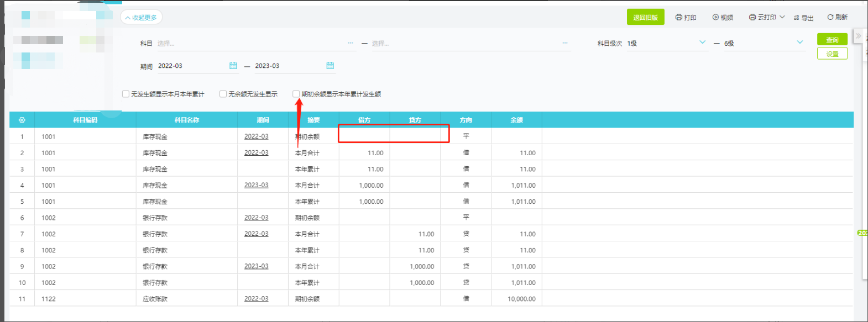Image resolution: width=868 pixels, height=322 pixels.
Task: Click the 打印 print icon
Action: pyautogui.click(x=679, y=17)
